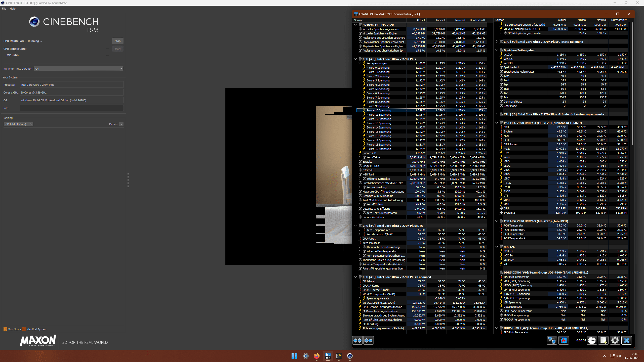Open volume control in the system tray
Screen dimensions: 644x362
(x=619, y=356)
